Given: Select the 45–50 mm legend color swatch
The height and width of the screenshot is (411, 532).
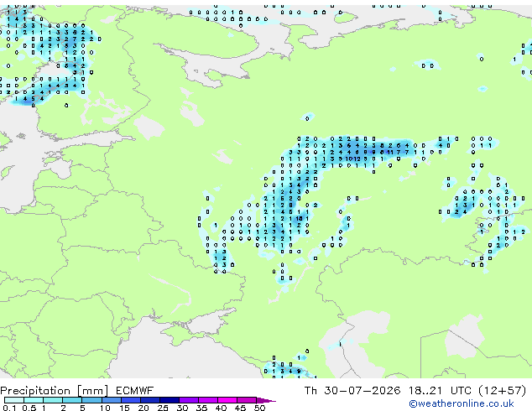Looking at the screenshot, I should 247,400.
